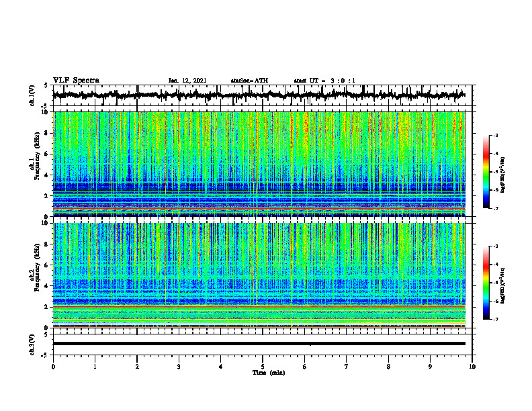
Task: Click time axis tick label "7"
Action: (x=347, y=367)
